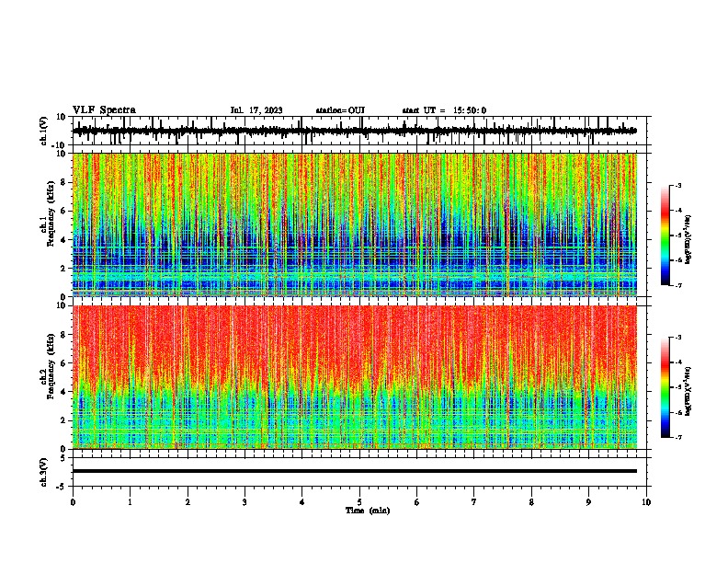The height and width of the screenshot is (563, 728).
Task: Click the ch.1 voltage waveform trace
Action: tap(355, 131)
